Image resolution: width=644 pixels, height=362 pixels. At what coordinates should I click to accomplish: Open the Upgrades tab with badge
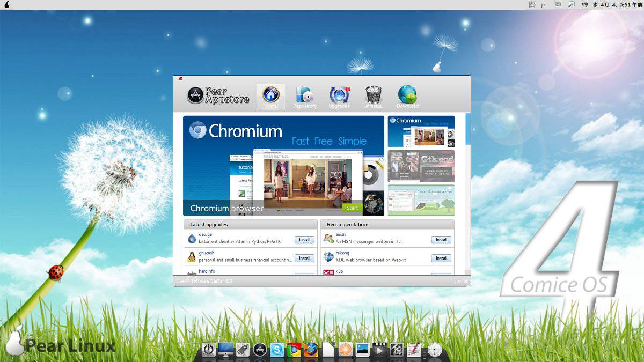tap(339, 97)
